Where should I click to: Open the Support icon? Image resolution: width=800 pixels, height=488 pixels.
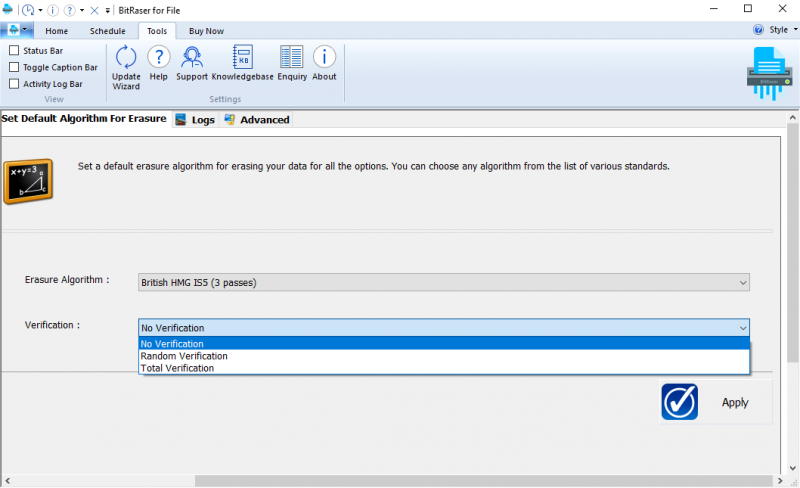pyautogui.click(x=192, y=57)
